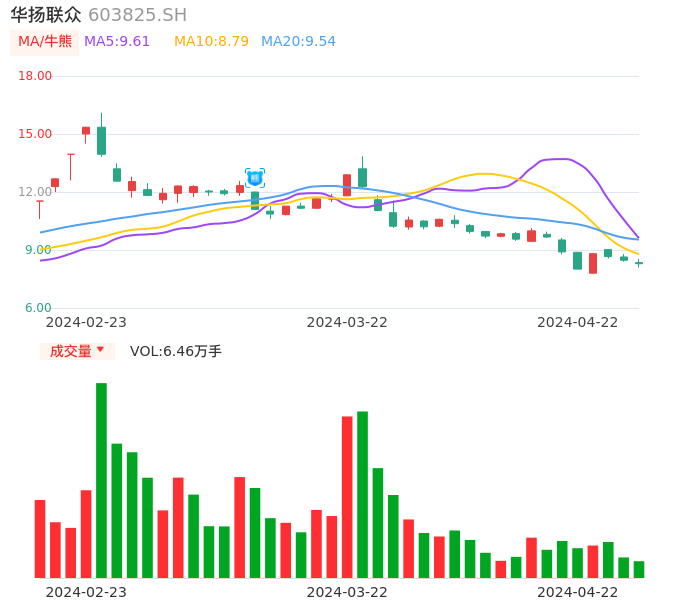Select the MA20:9.54 legend label

coord(298,42)
